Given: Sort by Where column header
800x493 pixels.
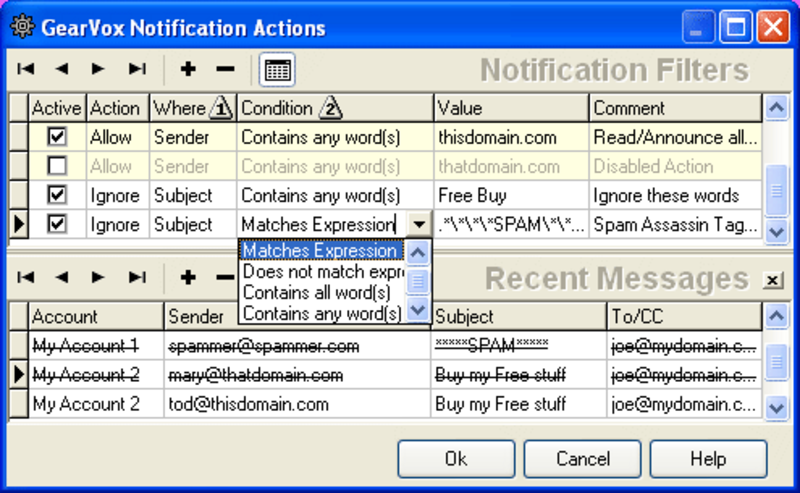Looking at the screenshot, I should [x=193, y=108].
